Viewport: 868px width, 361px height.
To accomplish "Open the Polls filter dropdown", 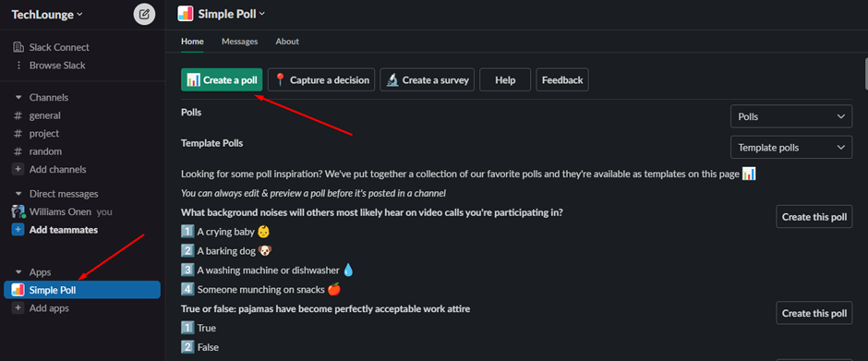I will (x=791, y=117).
